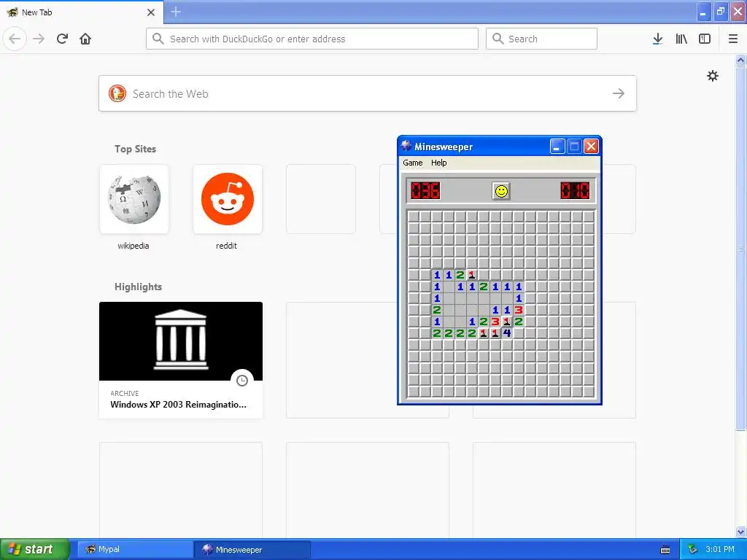Click the Minesweeper title bar icon
747x560 pixels.
[x=406, y=146]
